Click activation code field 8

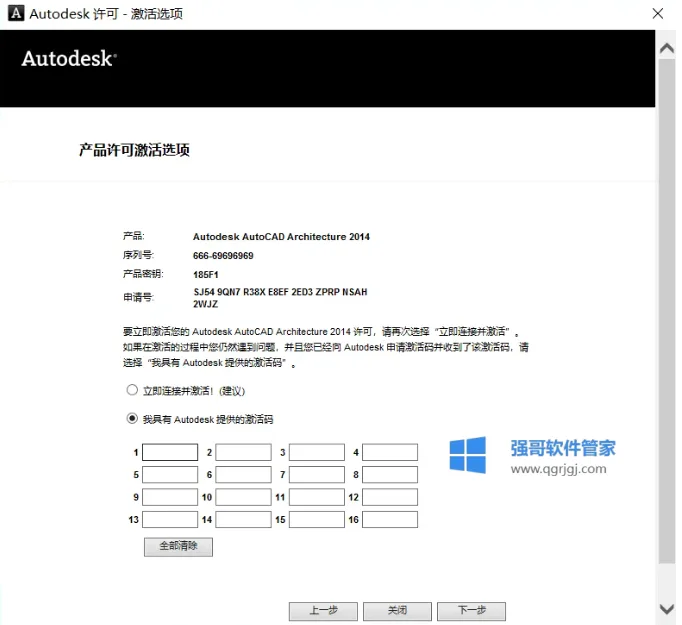(390, 475)
